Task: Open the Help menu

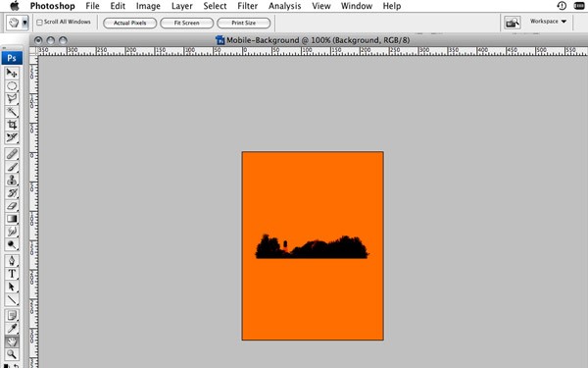Action: pyautogui.click(x=392, y=6)
